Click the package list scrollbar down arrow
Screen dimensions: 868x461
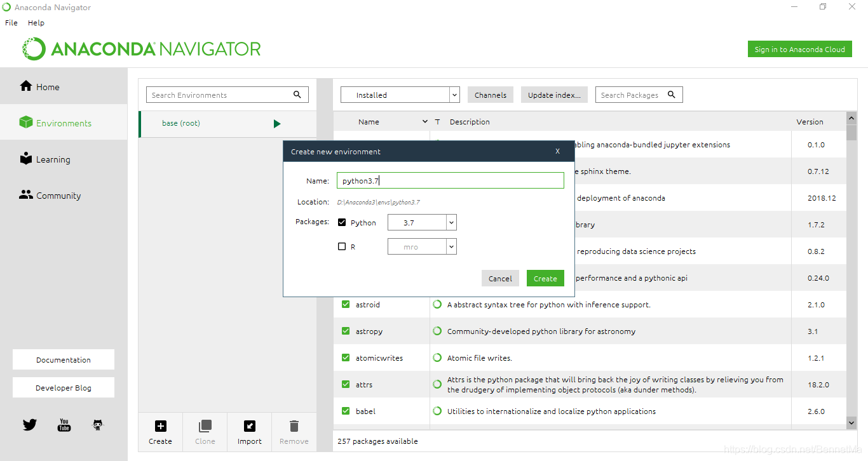pos(851,422)
